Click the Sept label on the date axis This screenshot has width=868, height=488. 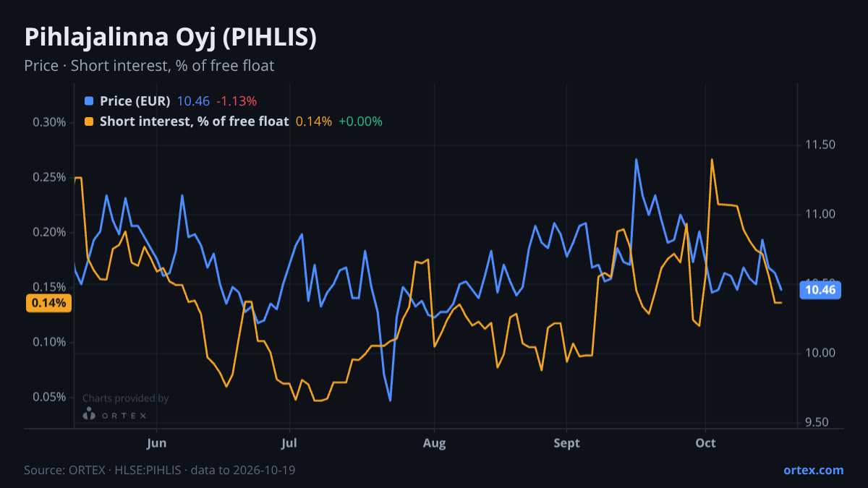[566, 443]
